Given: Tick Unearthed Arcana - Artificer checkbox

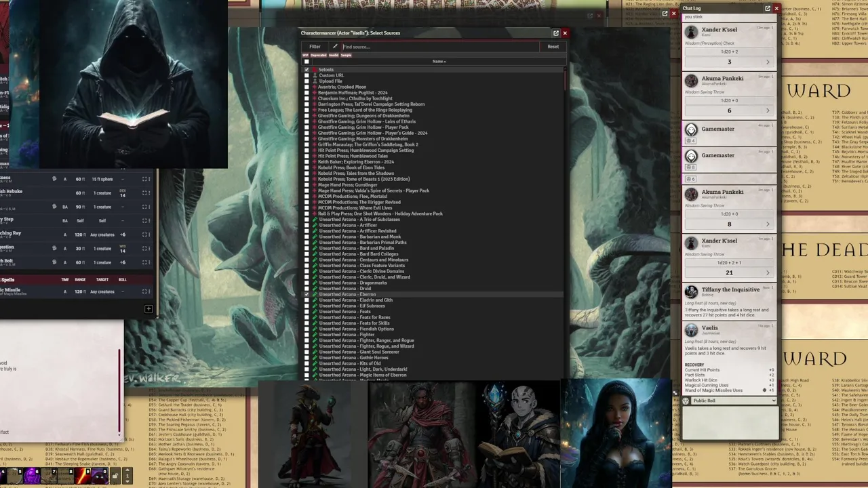Looking at the screenshot, I should pyautogui.click(x=307, y=225).
